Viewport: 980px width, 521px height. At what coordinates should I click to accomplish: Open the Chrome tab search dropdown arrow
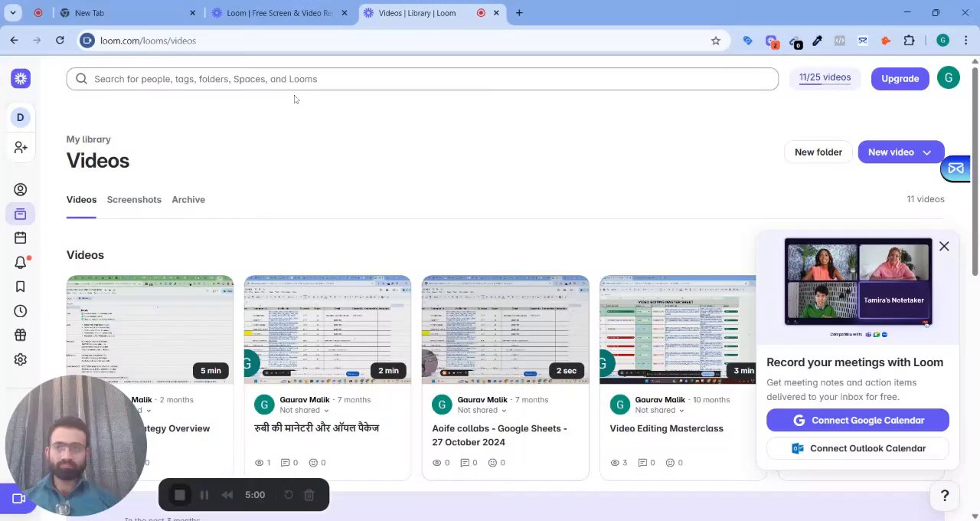click(x=13, y=13)
